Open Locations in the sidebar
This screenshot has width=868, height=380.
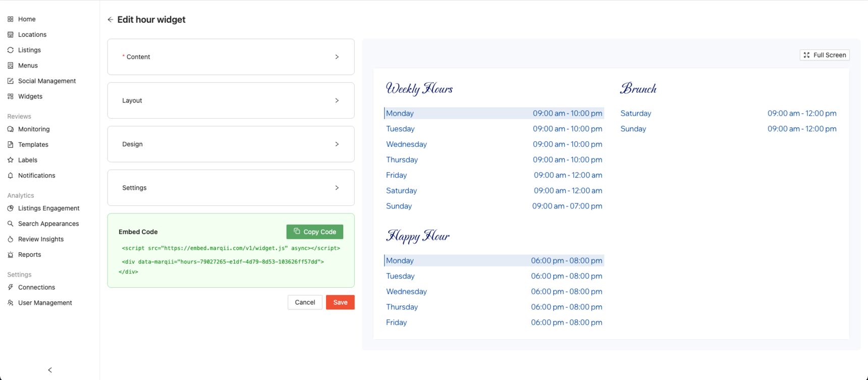[x=32, y=35]
